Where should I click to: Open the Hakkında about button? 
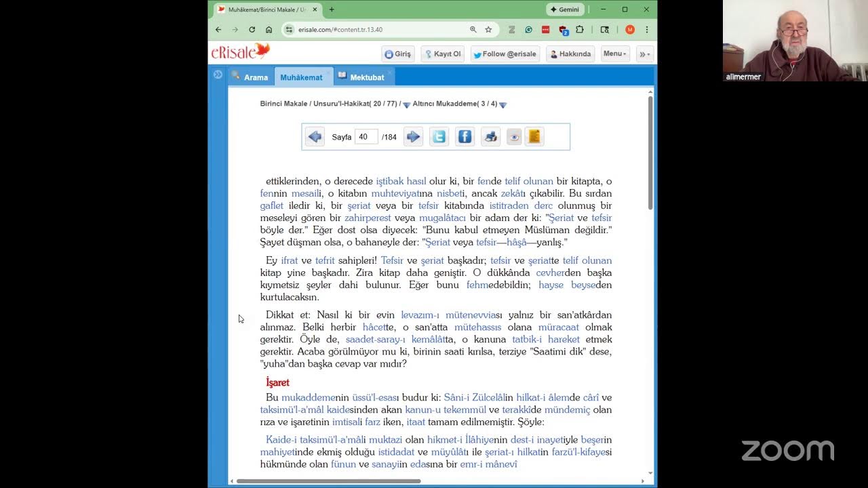tap(570, 54)
